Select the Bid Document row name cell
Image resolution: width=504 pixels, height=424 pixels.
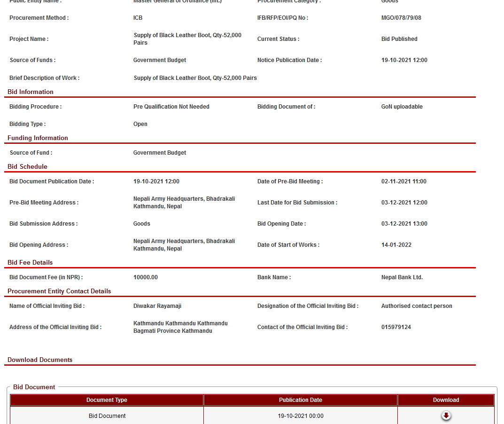pos(107,416)
